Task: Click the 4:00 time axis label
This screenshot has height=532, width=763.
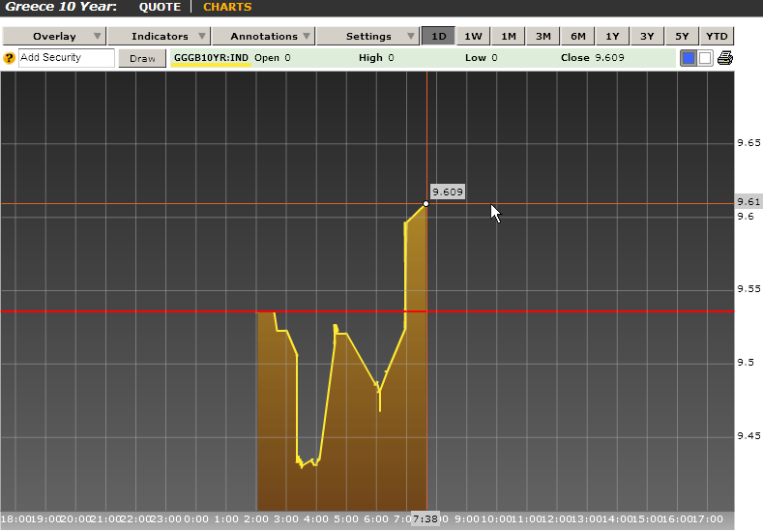Action: (x=316, y=519)
